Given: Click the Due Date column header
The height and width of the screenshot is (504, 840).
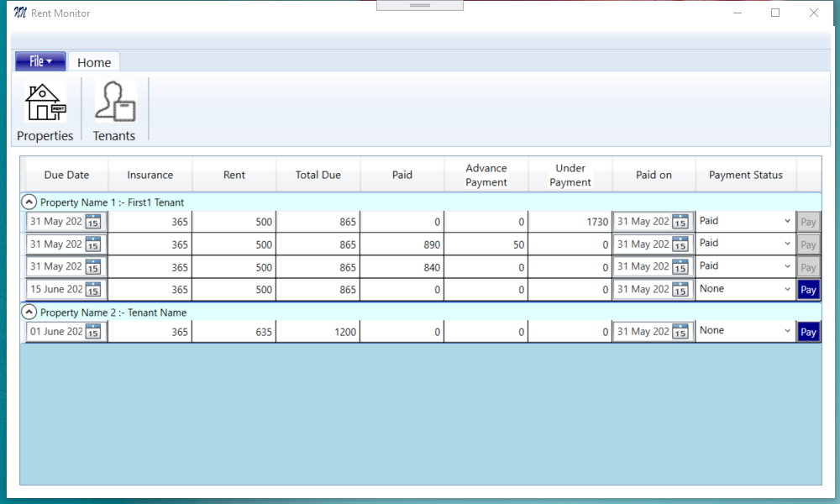Looking at the screenshot, I should tap(66, 175).
